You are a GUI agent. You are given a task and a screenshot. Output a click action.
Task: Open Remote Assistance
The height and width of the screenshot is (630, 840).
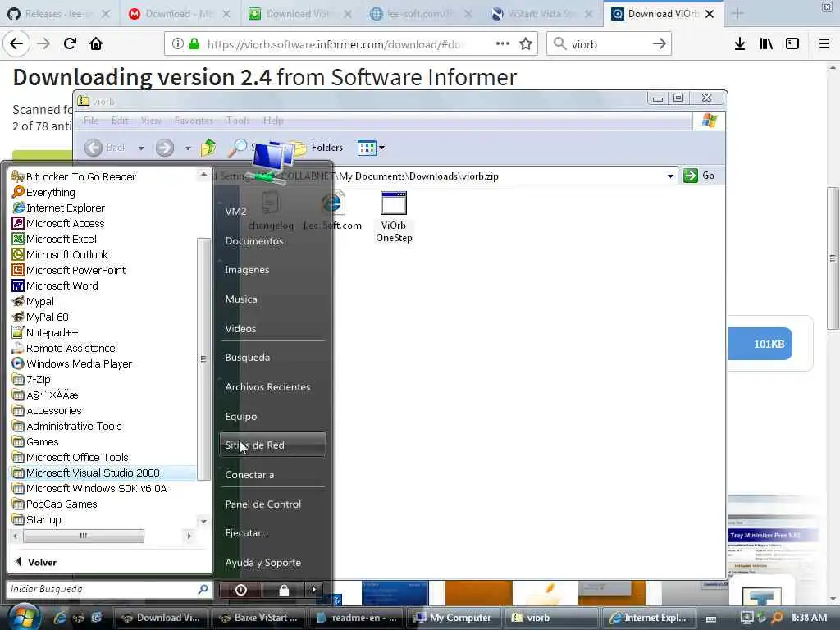(64, 348)
